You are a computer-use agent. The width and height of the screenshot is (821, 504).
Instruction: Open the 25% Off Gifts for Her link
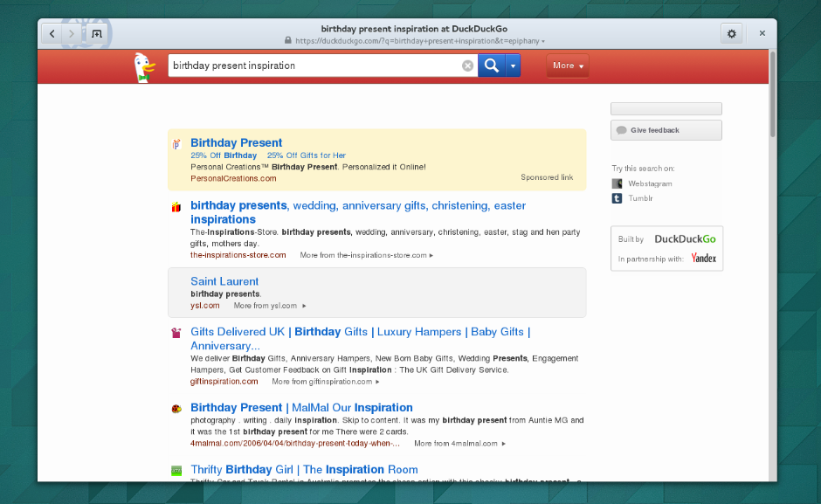pos(307,155)
